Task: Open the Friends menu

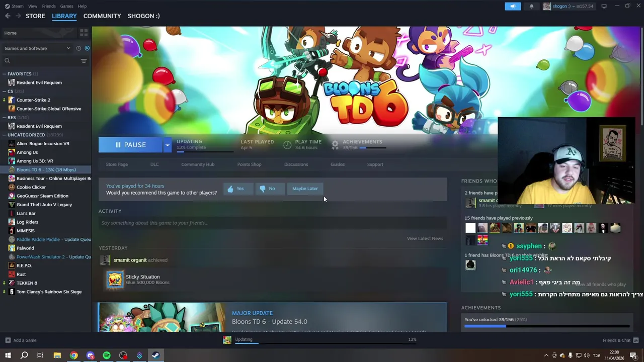Action: pyautogui.click(x=49, y=6)
